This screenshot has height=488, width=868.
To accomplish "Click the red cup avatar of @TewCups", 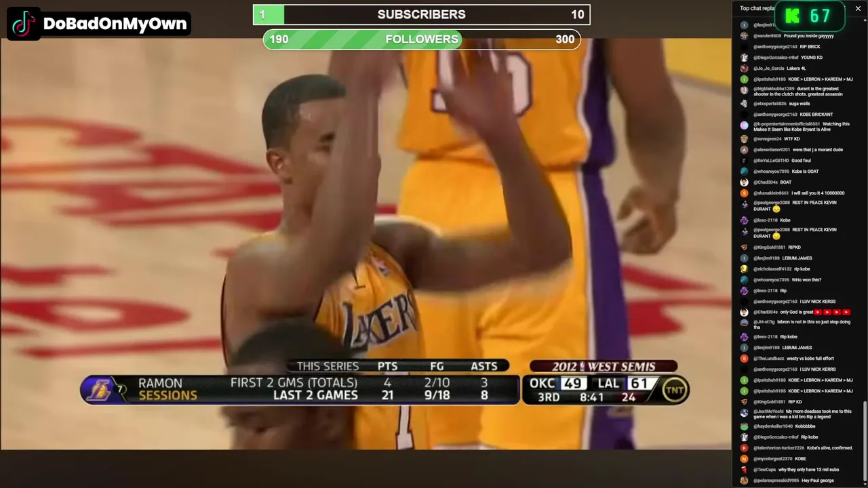I will click(744, 470).
